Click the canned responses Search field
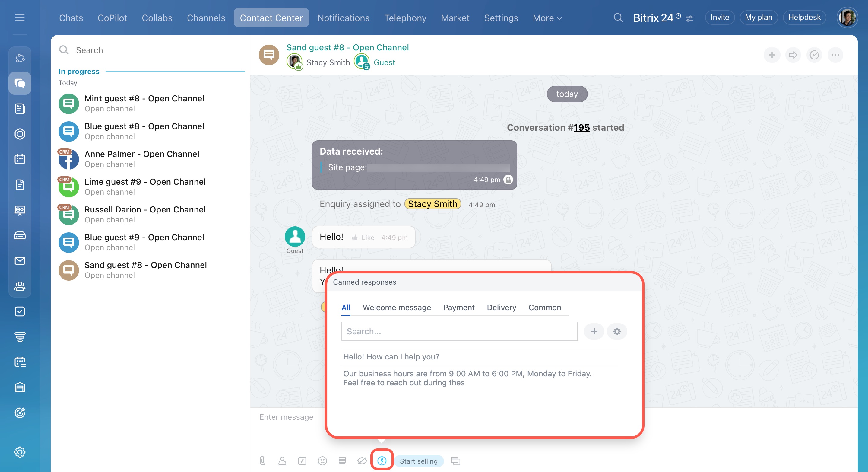The height and width of the screenshot is (472, 868). [x=459, y=331]
